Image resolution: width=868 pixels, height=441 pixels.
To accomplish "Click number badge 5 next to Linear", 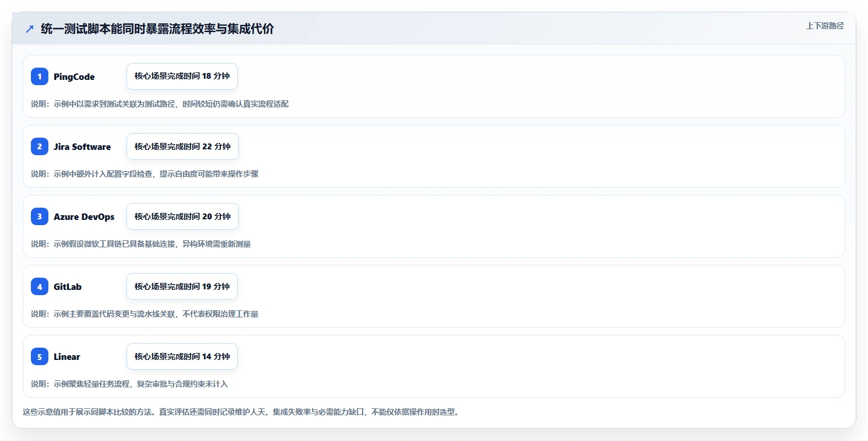I will click(40, 356).
